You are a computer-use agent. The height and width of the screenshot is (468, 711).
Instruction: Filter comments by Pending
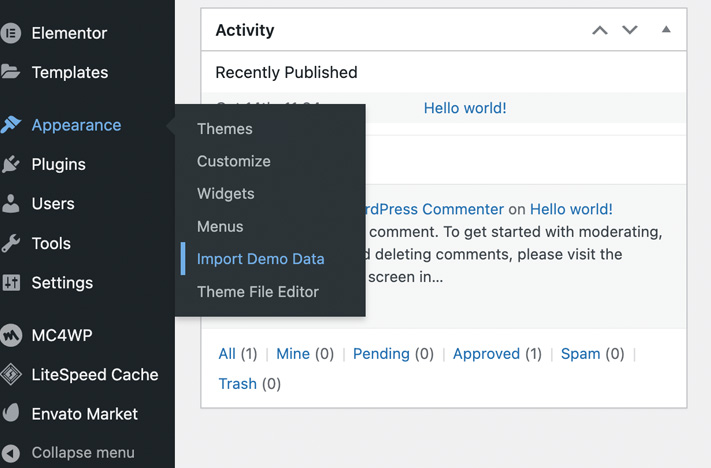click(381, 354)
